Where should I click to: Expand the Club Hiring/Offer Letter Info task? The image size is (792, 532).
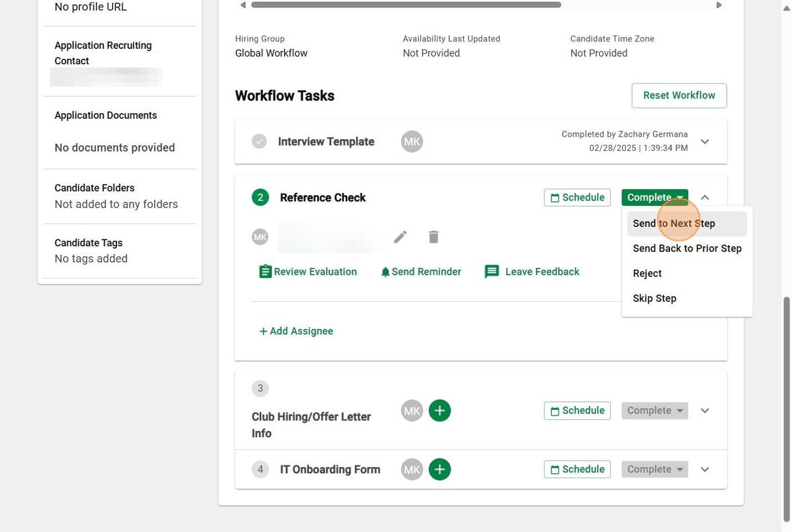[x=705, y=411]
